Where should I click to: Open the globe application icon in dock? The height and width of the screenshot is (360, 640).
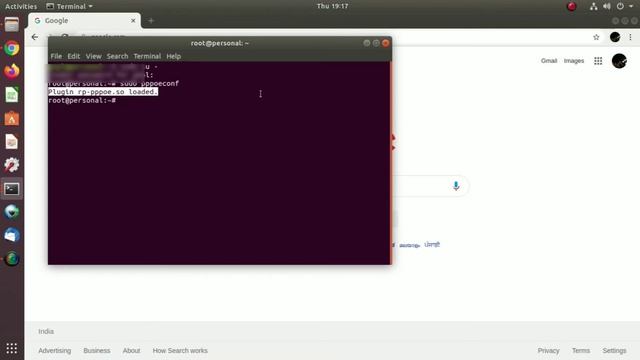point(11,212)
